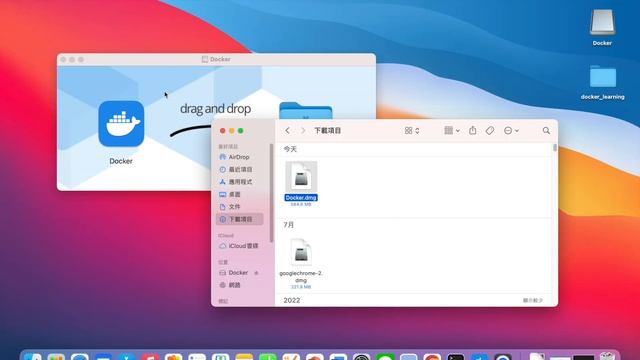640x360 pixels.
Task: Select 下載項目 in the Finder sidebar
Action: 239,219
